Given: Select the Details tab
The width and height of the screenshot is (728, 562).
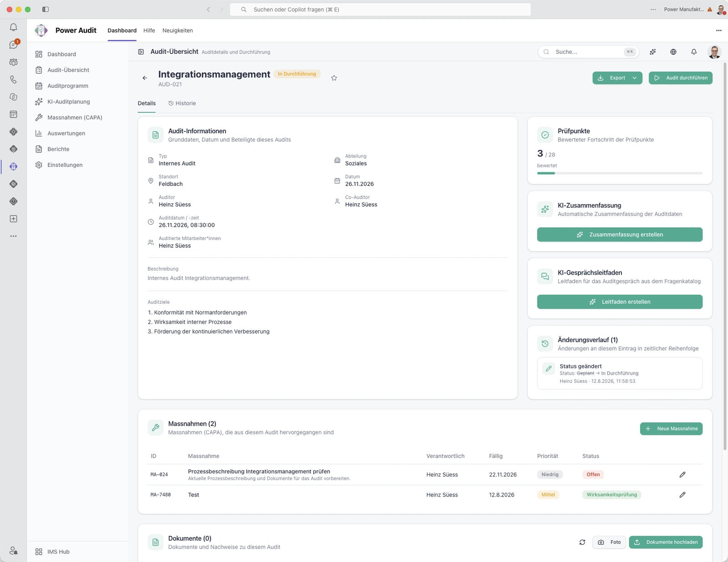Looking at the screenshot, I should pos(147,103).
